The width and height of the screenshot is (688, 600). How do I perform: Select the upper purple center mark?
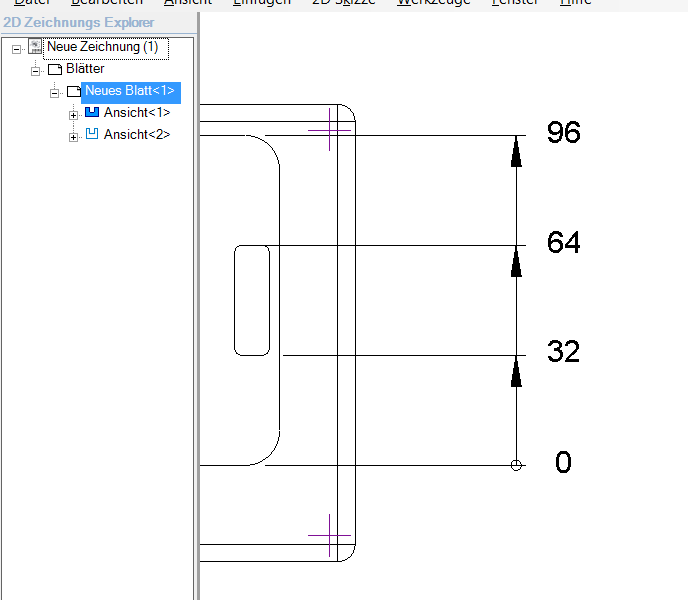(330, 130)
